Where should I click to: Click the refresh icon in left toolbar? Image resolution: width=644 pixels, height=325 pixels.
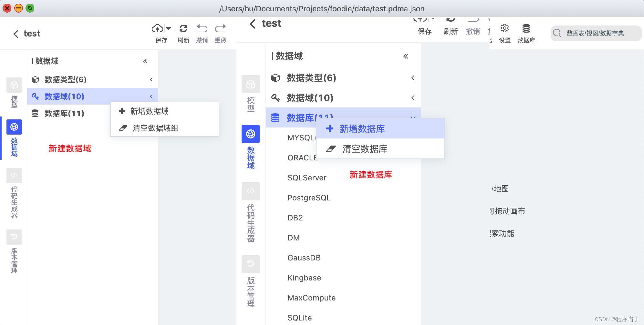pos(183,28)
